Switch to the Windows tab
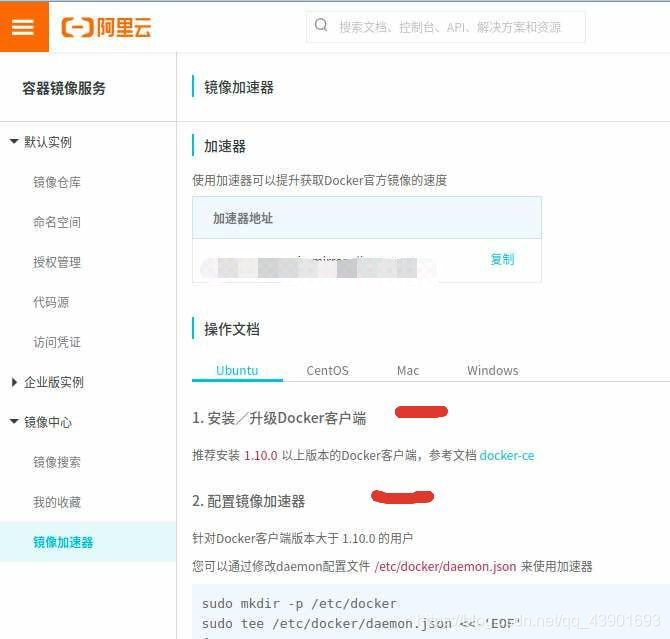The image size is (670, 639). (x=493, y=370)
